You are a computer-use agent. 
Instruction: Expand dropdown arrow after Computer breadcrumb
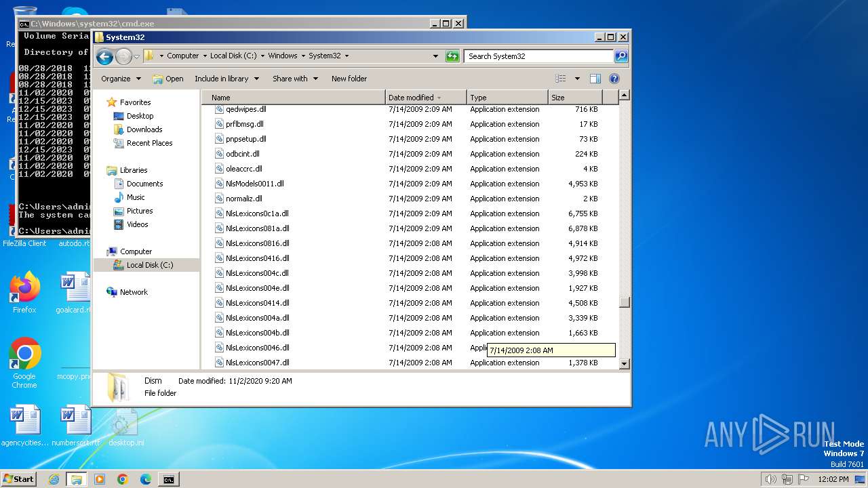click(x=204, y=56)
